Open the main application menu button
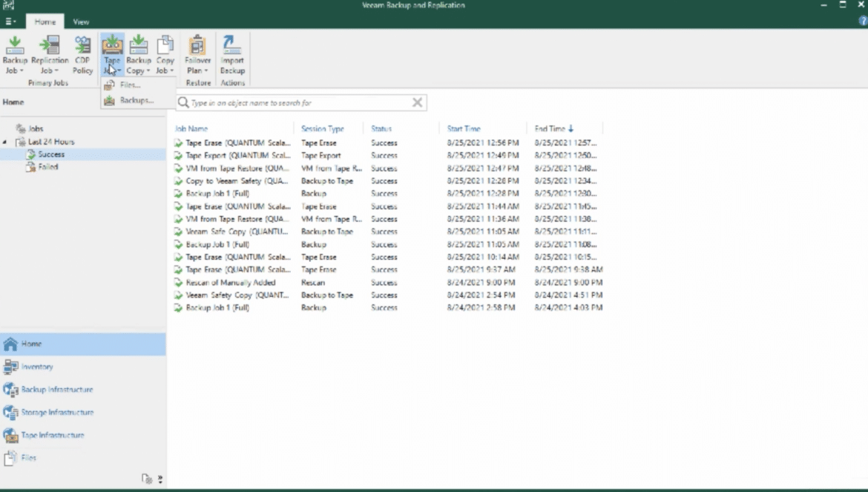The image size is (868, 492). click(x=10, y=22)
